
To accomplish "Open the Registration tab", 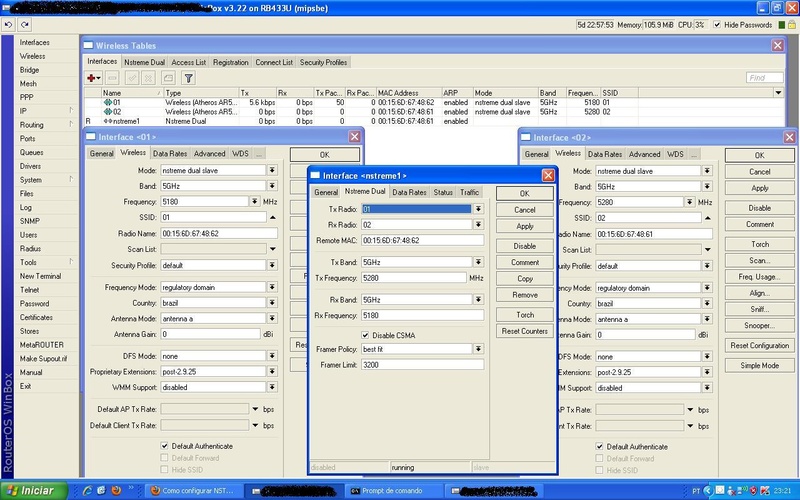I will pos(231,62).
